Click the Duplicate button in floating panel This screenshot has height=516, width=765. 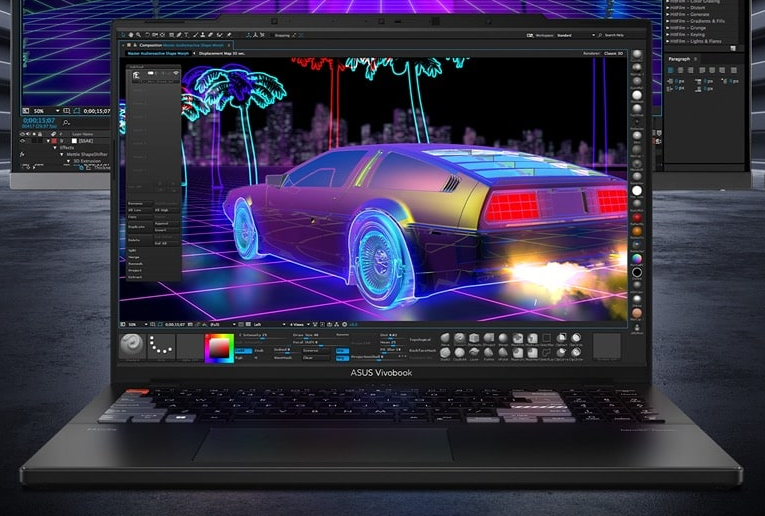coord(140,227)
